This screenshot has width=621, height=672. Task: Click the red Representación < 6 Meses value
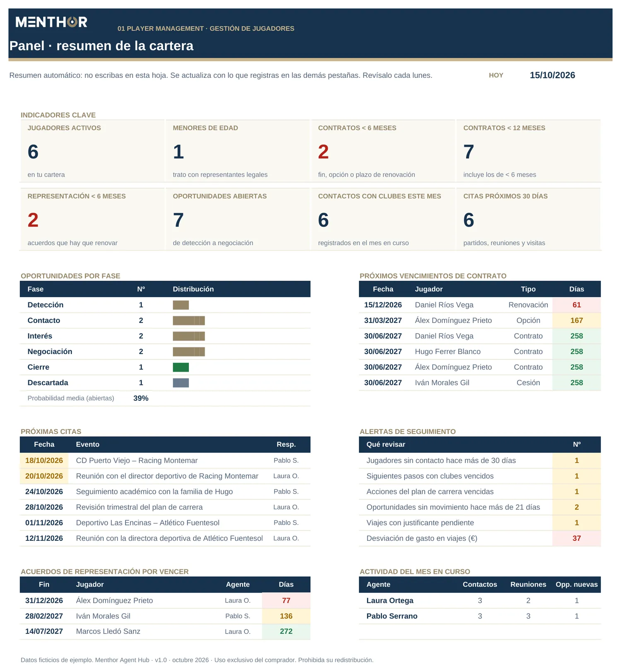(33, 220)
